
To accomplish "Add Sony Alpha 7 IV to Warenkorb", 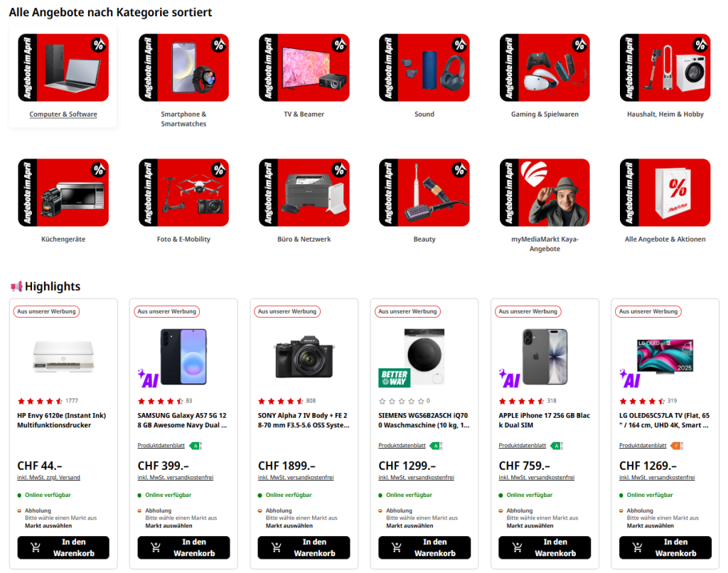I will coord(304,547).
